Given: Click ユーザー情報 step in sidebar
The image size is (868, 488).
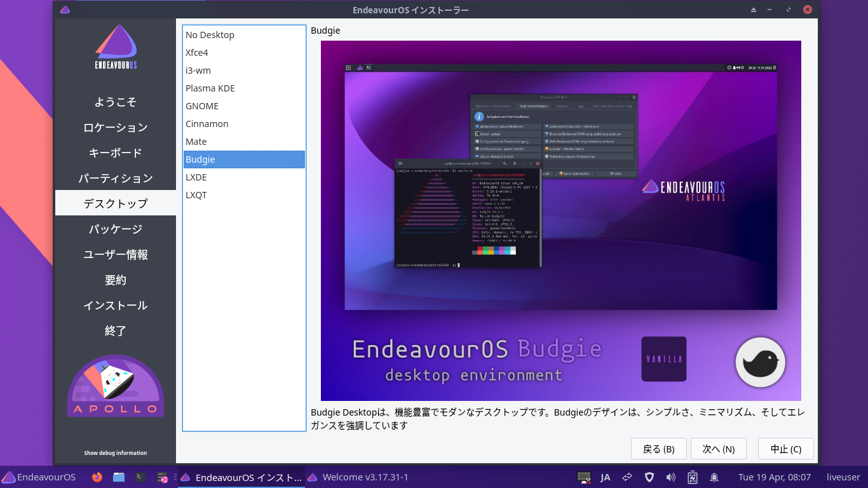Looking at the screenshot, I should coord(116,254).
